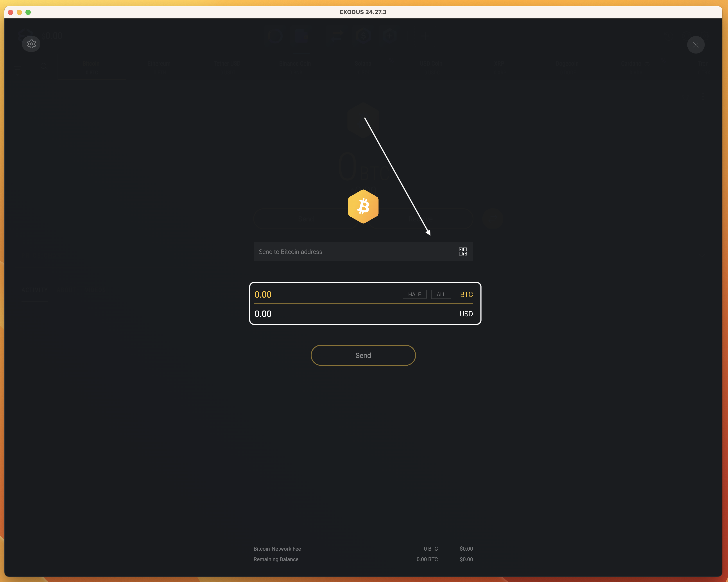Maximize the Exodus window with green button

click(x=28, y=12)
